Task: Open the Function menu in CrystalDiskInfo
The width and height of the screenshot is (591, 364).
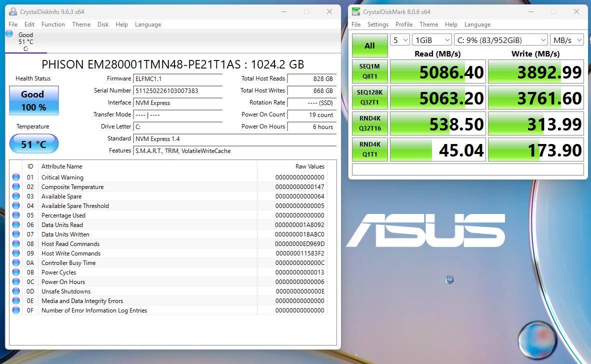Action: (x=53, y=24)
